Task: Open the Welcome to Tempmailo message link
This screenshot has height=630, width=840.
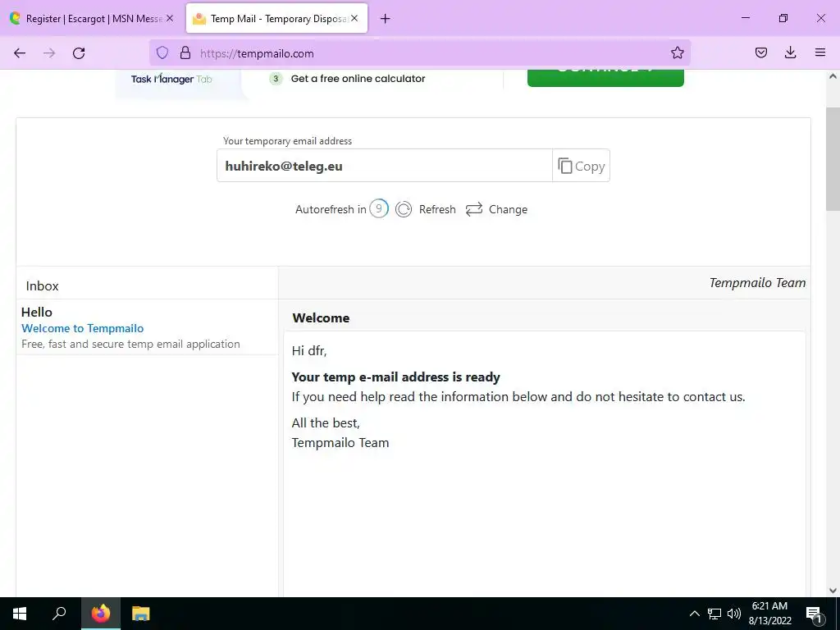Action: pyautogui.click(x=83, y=328)
